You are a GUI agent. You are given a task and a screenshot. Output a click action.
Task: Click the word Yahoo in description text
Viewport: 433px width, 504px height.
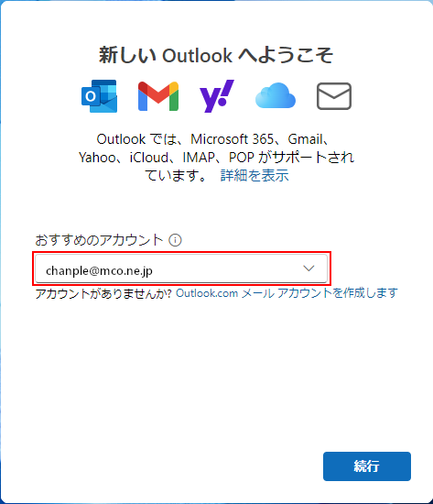tap(97, 158)
